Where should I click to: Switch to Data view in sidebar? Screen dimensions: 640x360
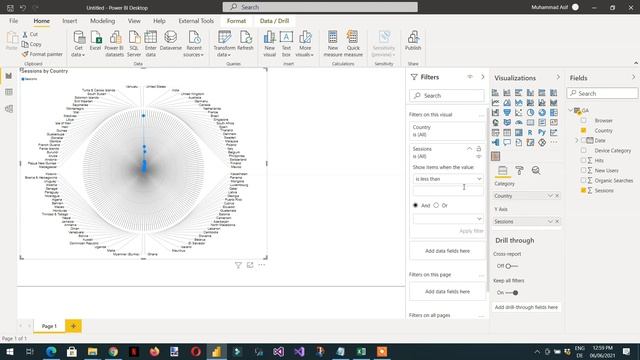[x=9, y=92]
